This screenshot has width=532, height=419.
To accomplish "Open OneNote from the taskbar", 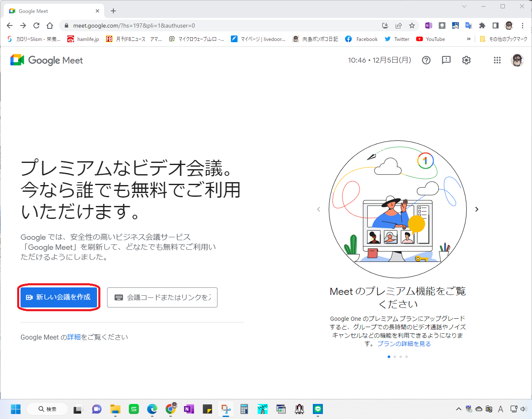I will click(189, 409).
